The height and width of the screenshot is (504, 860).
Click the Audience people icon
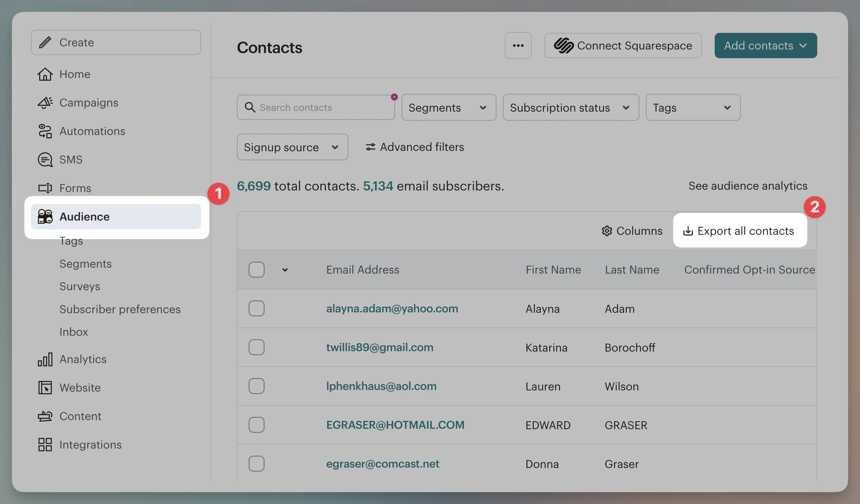click(45, 217)
